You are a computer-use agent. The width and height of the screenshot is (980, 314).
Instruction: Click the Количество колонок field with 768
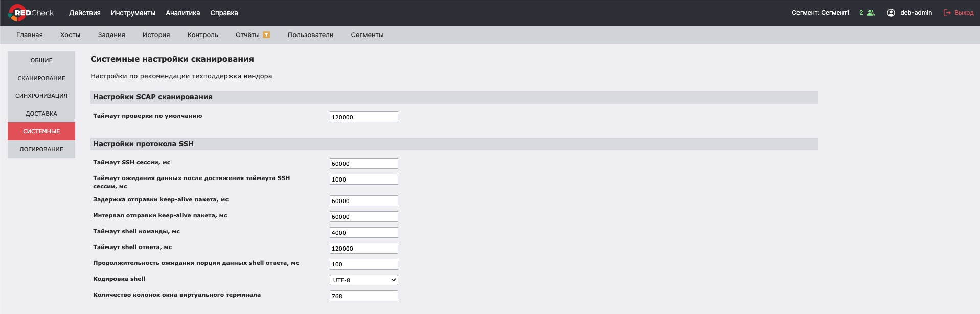364,296
